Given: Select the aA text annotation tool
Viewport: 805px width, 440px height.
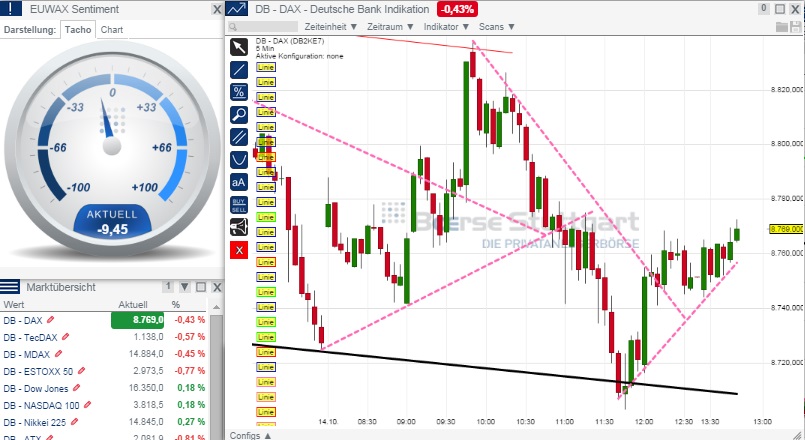Looking at the screenshot, I should [x=239, y=182].
